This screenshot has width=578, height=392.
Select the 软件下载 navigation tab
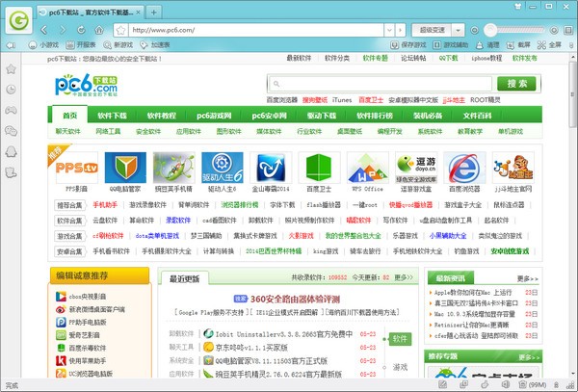pyautogui.click(x=112, y=116)
